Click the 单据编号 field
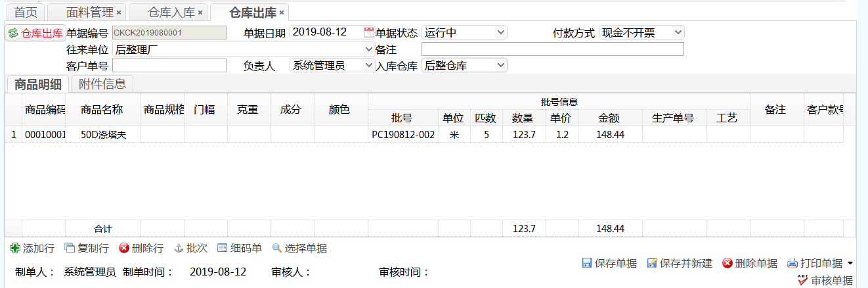The height and width of the screenshot is (288, 868). tap(169, 32)
